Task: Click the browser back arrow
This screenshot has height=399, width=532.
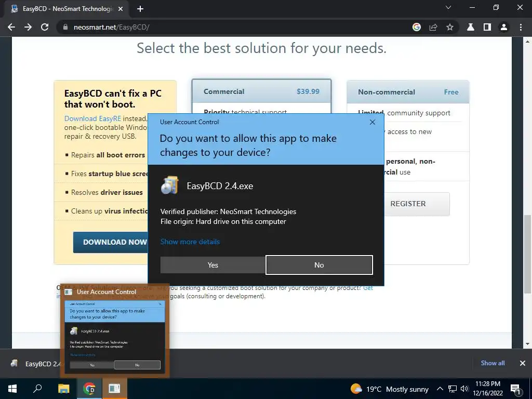Action: pyautogui.click(x=11, y=27)
